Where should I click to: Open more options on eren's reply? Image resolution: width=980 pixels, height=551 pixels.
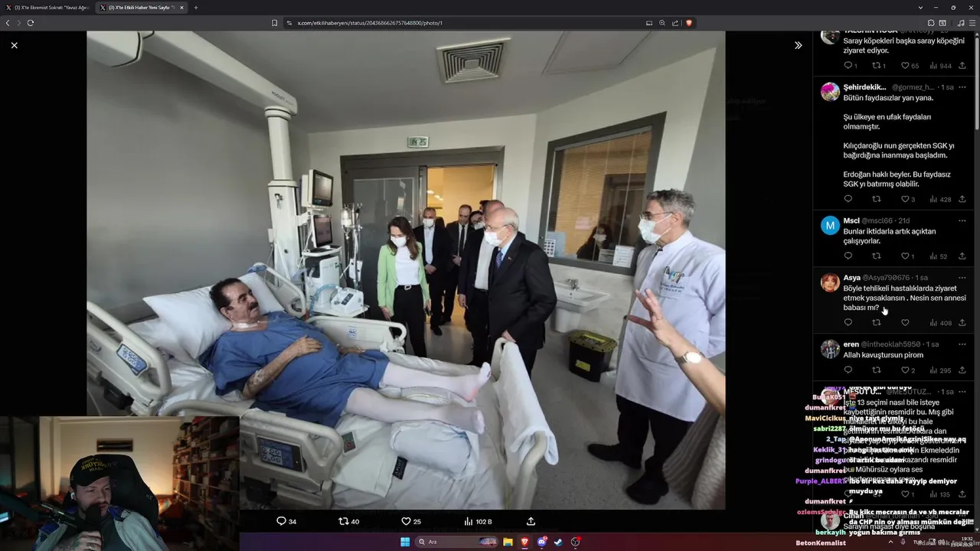coord(962,344)
